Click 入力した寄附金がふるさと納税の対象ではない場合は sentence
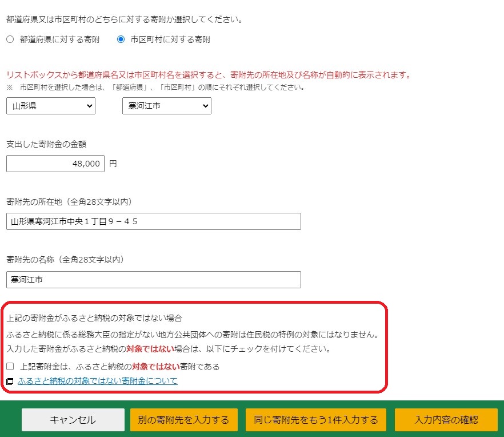Image resolution: width=504 pixels, height=437 pixels. [x=169, y=349]
